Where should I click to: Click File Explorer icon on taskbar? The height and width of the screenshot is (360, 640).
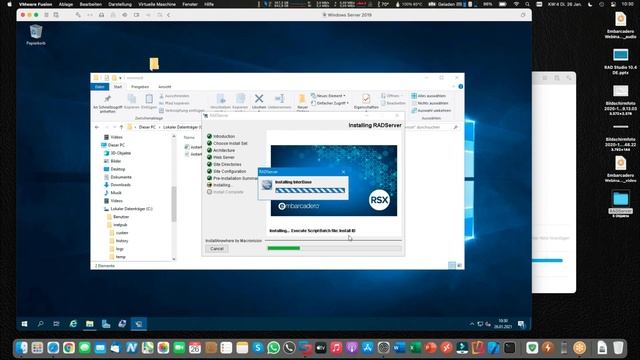click(x=89, y=324)
